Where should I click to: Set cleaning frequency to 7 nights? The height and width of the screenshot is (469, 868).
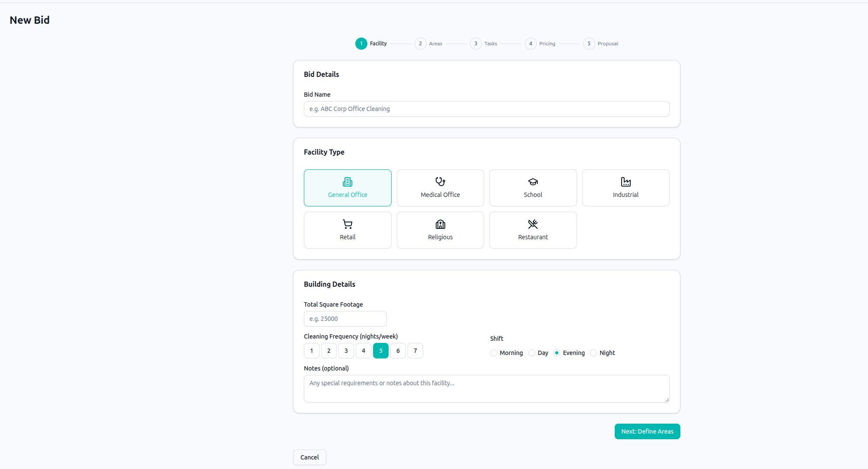[415, 351]
